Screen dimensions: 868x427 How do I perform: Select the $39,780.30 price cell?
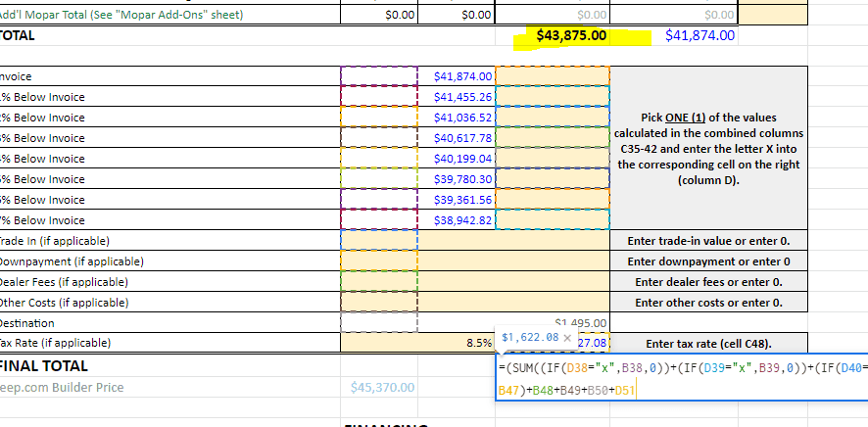click(457, 179)
